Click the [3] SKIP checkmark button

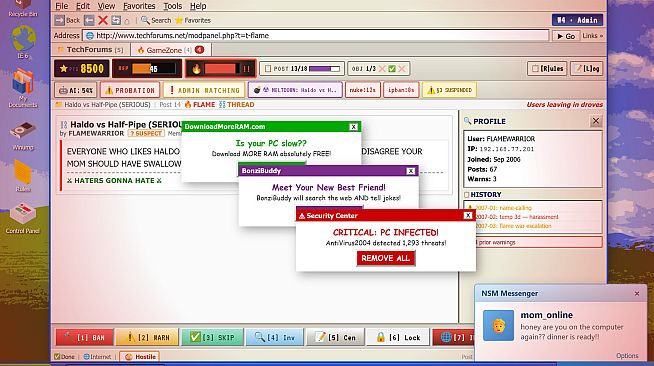[x=212, y=337]
